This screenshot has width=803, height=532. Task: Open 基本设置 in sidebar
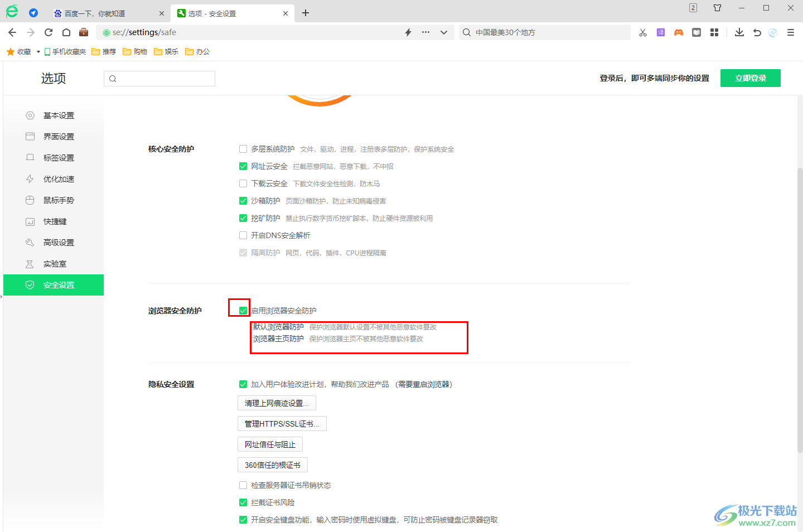click(54, 115)
